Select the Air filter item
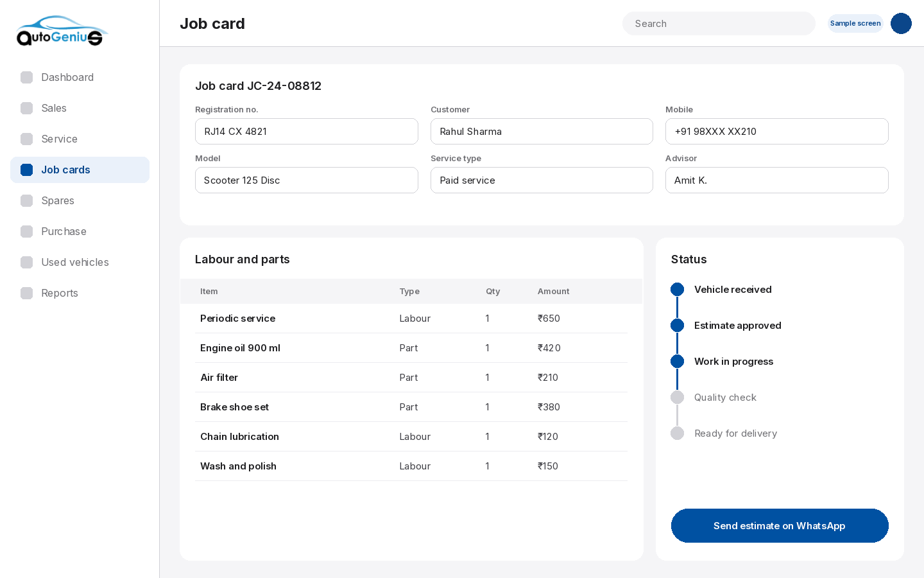This screenshot has height=578, width=924. pyautogui.click(x=219, y=377)
